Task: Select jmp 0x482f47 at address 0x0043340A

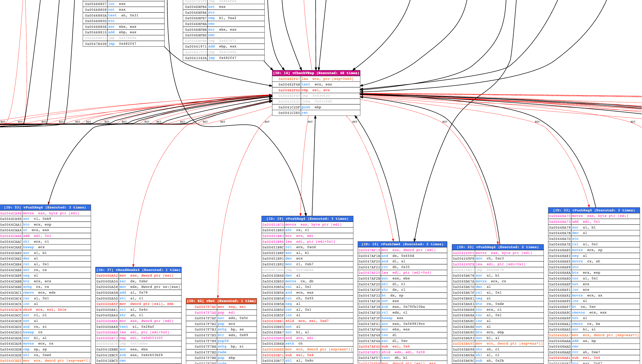Action: [x=224, y=58]
